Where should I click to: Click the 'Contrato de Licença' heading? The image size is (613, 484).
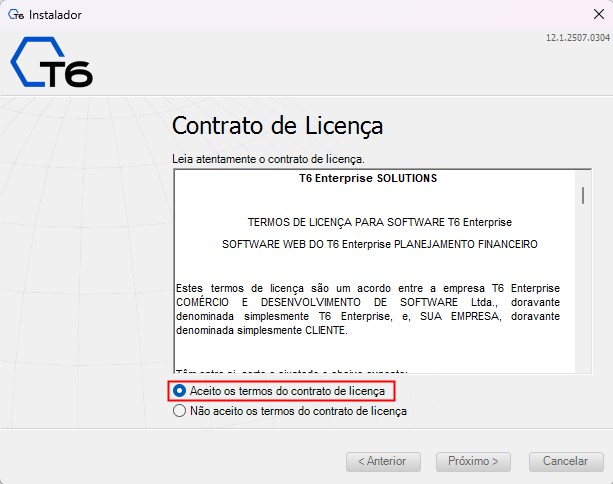pyautogui.click(x=278, y=125)
